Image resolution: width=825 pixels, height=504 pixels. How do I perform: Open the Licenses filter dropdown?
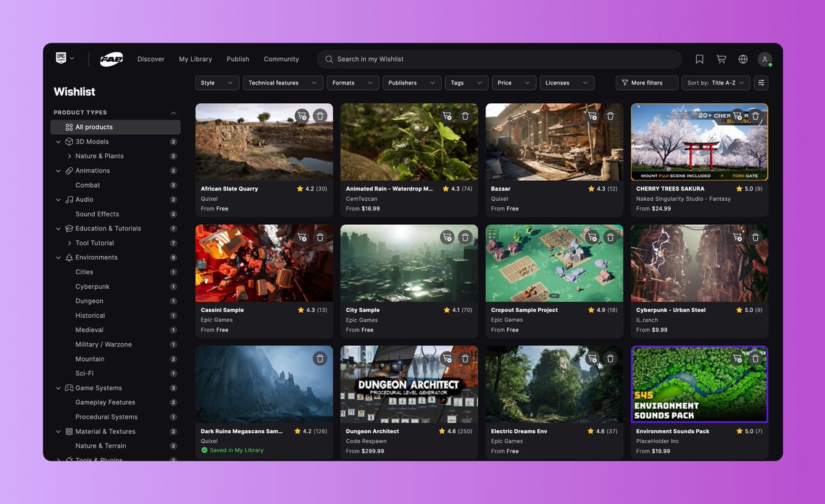click(567, 83)
